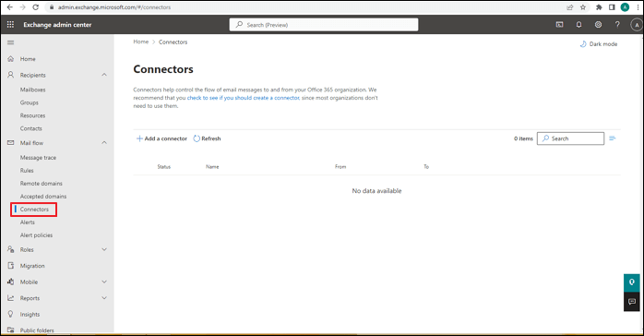644x336 pixels.
Task: Open the Chrome three-dot menu
Action: tap(638, 7)
